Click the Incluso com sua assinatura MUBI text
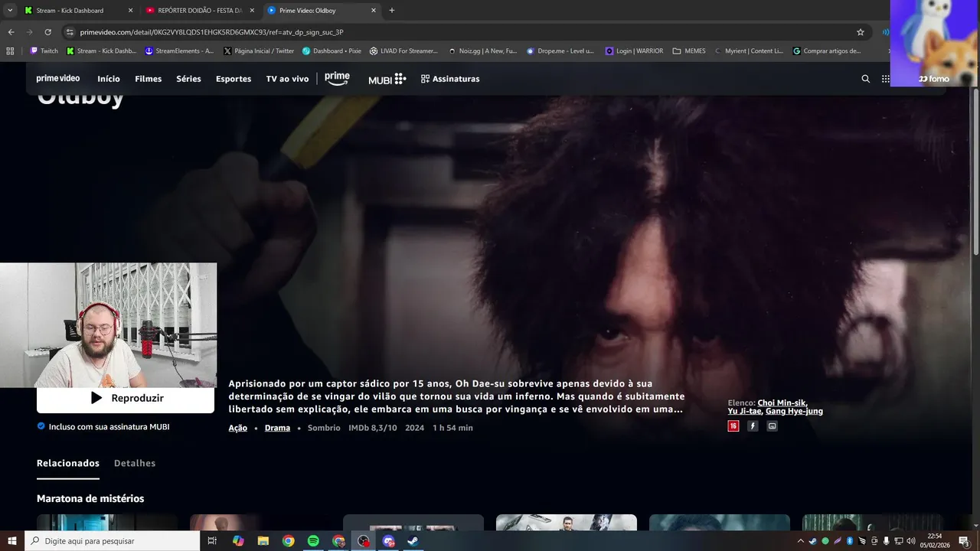This screenshot has height=551, width=980. (x=109, y=426)
